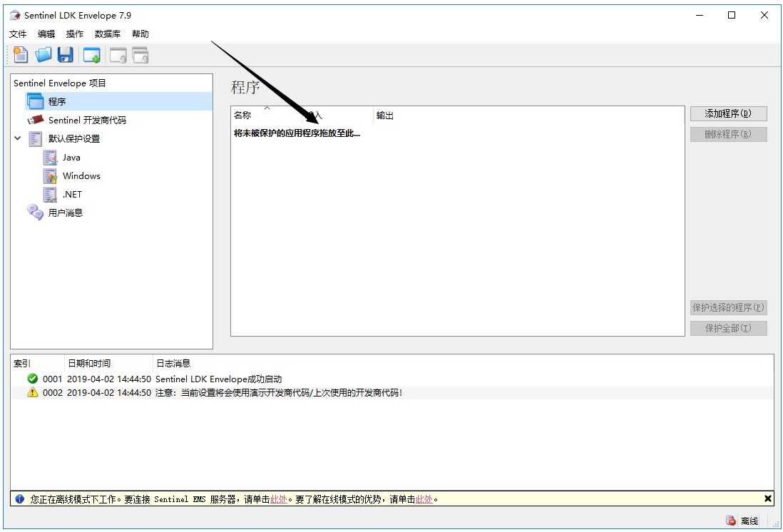This screenshot has height=532, width=783.
Task: Save the project with the floppy disk icon
Action: click(x=66, y=55)
